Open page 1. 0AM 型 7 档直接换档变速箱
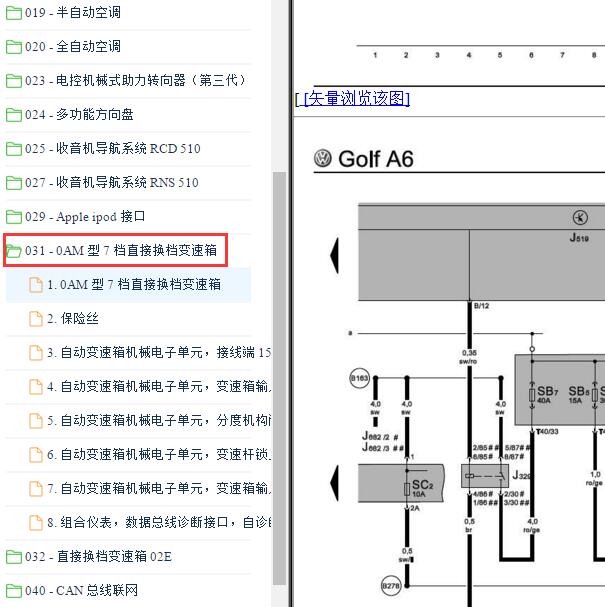The width and height of the screenshot is (605, 607). (134, 285)
